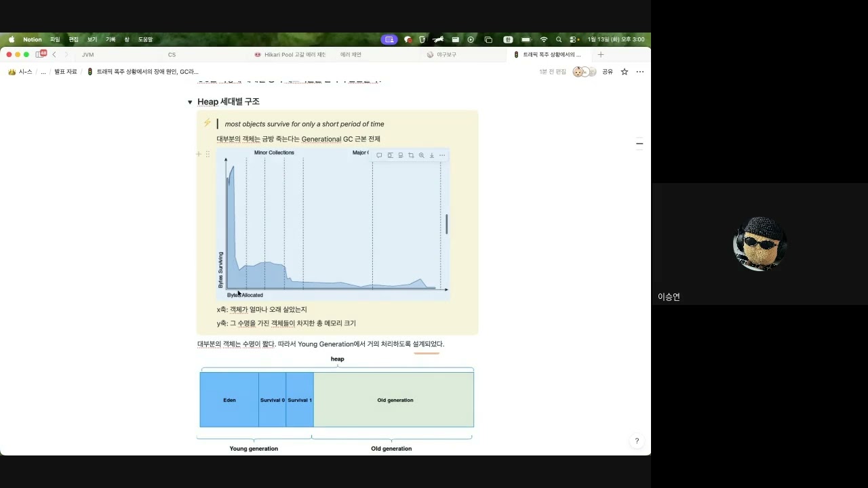Open the 시스 breadcrumb
This screenshot has width=868, height=488.
pos(20,72)
